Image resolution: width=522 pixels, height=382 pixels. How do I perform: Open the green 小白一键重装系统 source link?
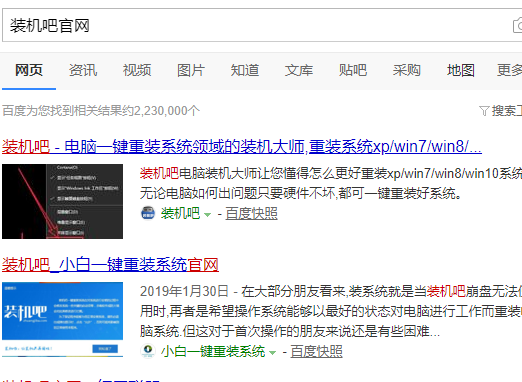[213, 351]
